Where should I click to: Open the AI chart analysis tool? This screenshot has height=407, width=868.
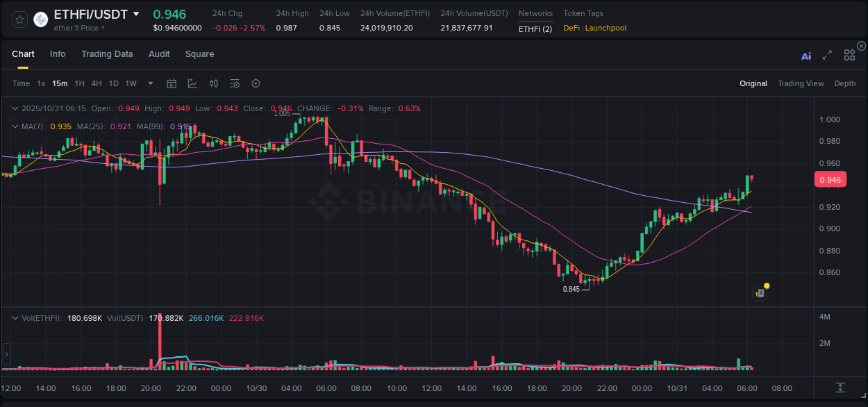click(x=806, y=53)
